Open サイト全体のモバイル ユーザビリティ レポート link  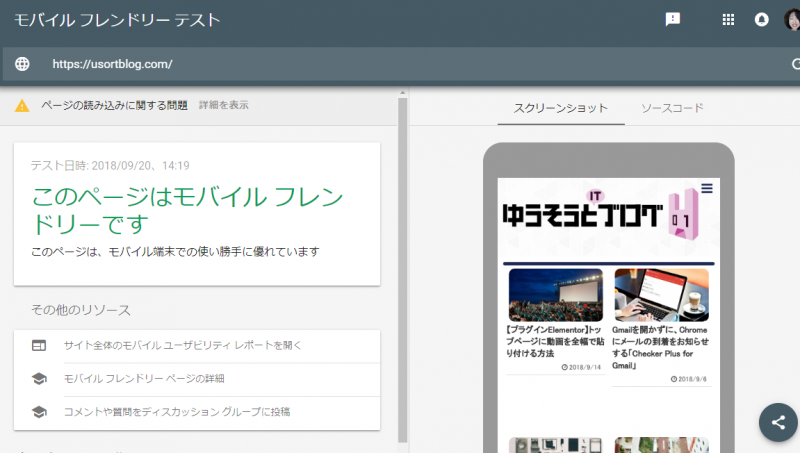(x=182, y=345)
